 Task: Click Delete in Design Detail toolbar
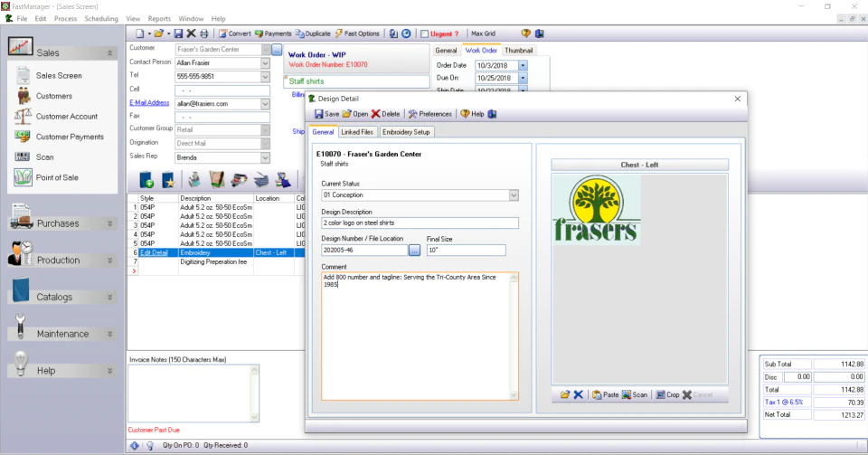[x=386, y=114]
